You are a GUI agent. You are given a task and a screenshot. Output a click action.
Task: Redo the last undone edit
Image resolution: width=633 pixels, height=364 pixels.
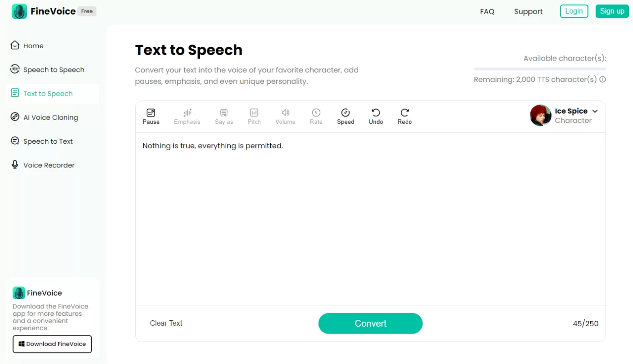(x=405, y=112)
